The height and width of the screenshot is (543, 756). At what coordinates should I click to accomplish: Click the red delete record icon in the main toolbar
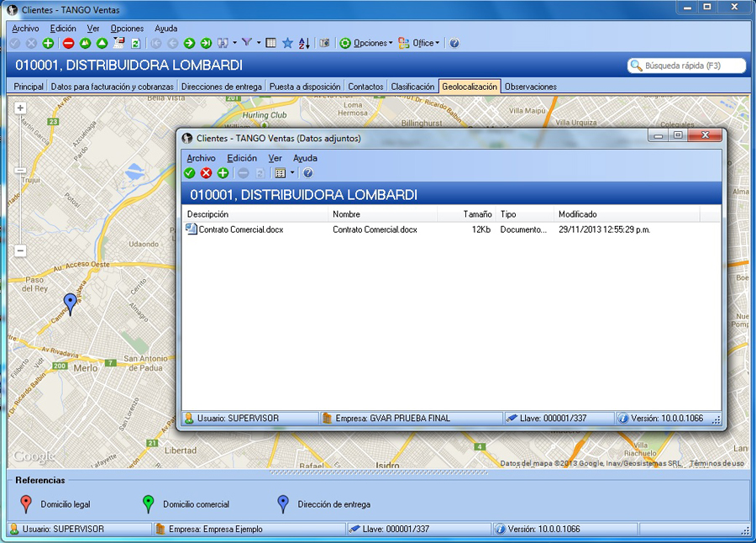[69, 44]
